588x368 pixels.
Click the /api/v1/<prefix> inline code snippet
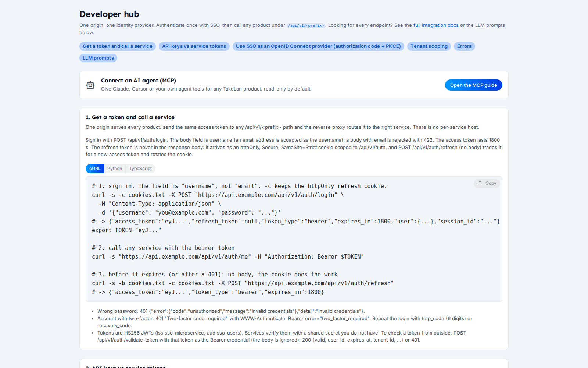(306, 25)
